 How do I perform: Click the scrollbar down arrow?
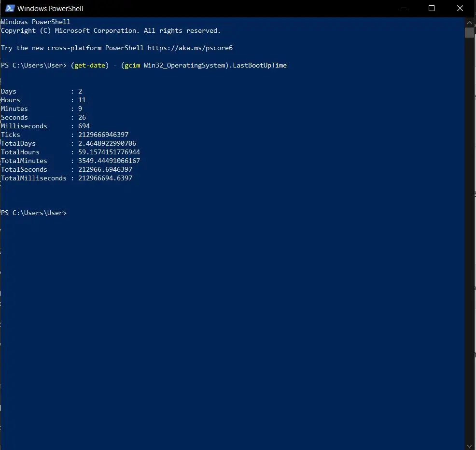click(469, 446)
